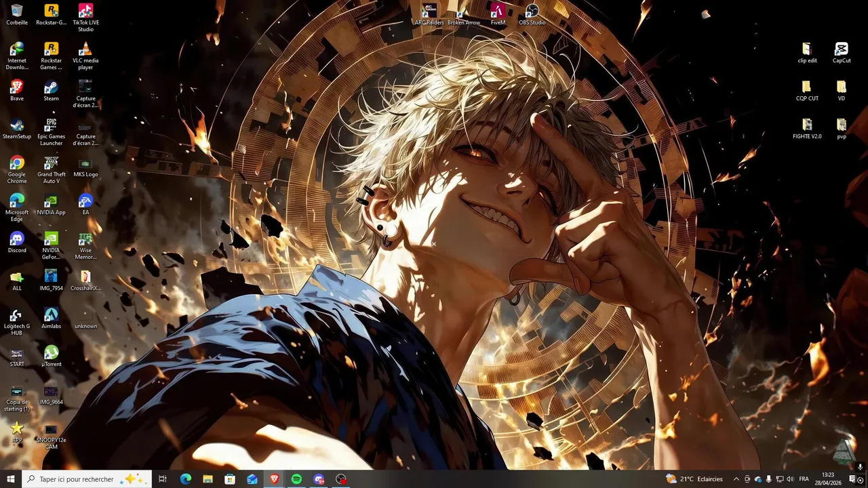Select NVIDIA GeForce desktop shortcut
The height and width of the screenshot is (488, 868).
(51, 245)
